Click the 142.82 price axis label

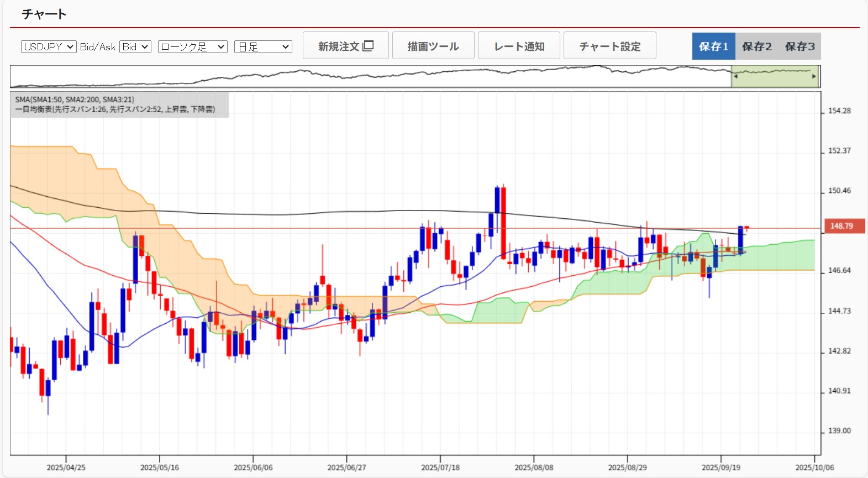(839, 351)
